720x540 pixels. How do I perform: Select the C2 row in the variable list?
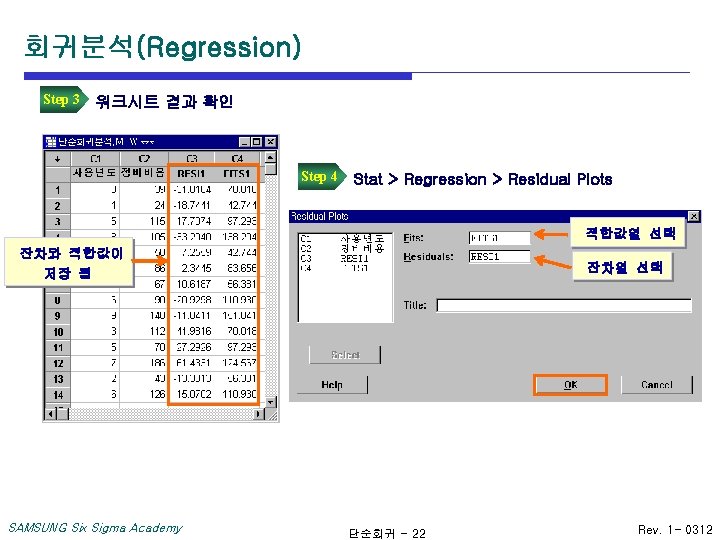click(345, 248)
